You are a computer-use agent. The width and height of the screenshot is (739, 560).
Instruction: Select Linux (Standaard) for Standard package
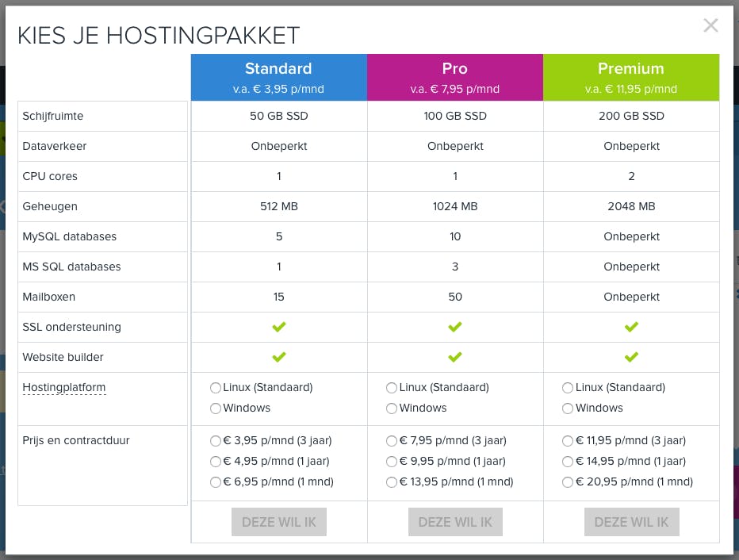(216, 388)
